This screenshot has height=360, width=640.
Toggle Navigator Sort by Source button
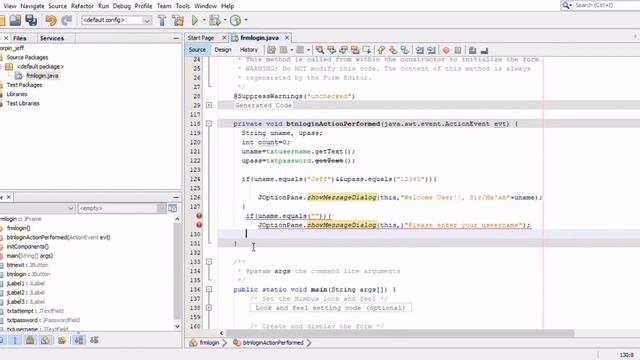coord(94,340)
